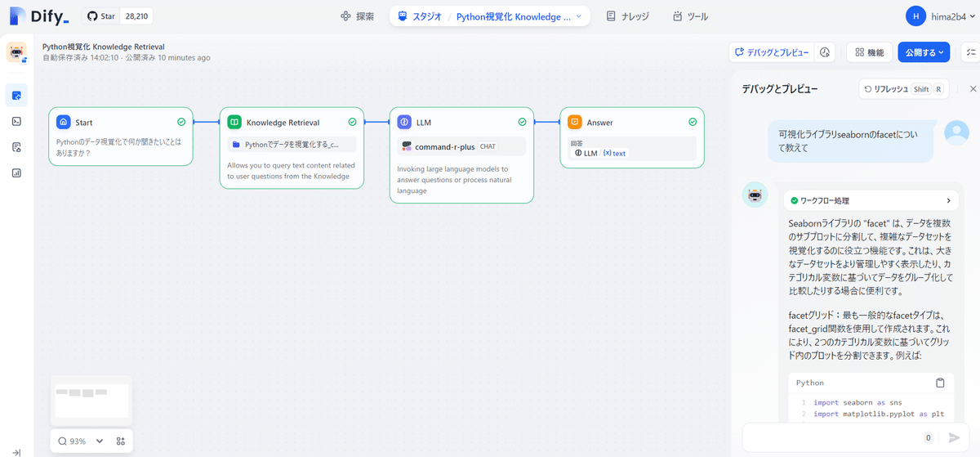Select the Knowledge Retrieval node
The width and height of the screenshot is (980, 457).
coord(292,148)
